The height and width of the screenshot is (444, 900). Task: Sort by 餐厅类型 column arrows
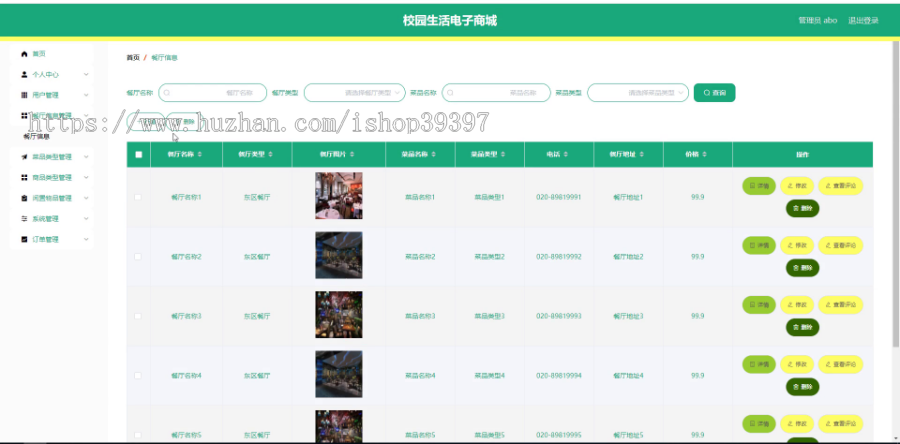coord(270,154)
